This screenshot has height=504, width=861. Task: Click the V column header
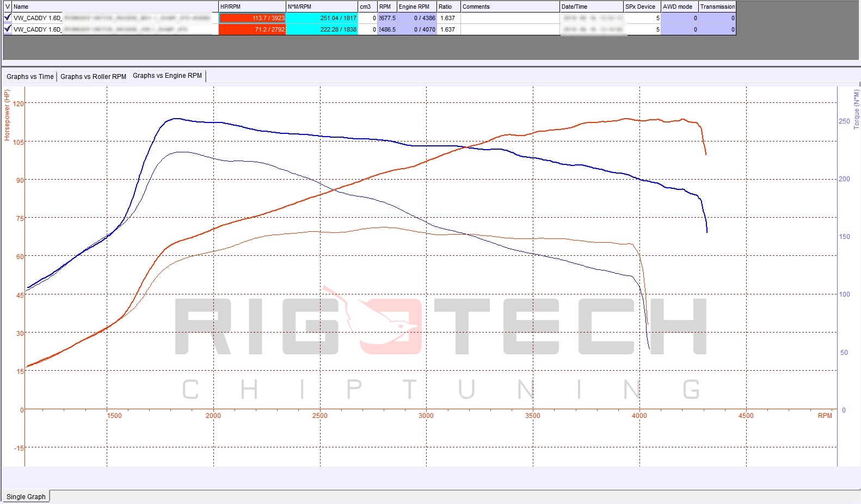point(8,7)
